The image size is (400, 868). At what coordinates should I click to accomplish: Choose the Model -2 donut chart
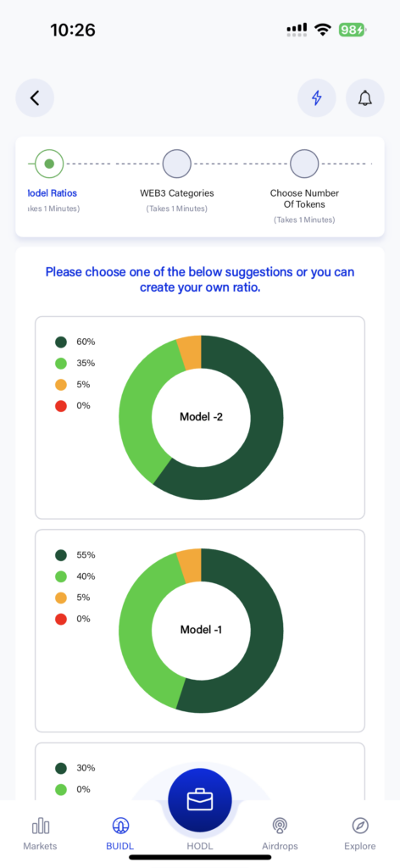coord(201,417)
